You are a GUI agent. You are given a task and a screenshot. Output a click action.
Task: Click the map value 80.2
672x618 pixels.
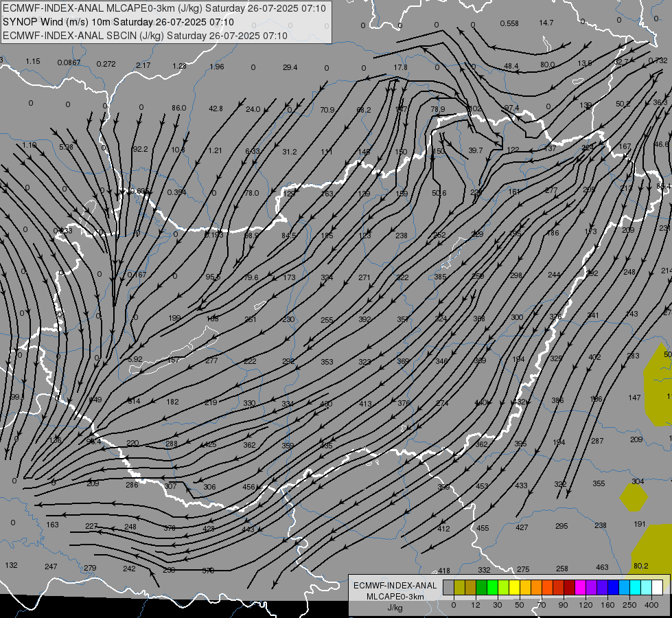(x=640, y=566)
